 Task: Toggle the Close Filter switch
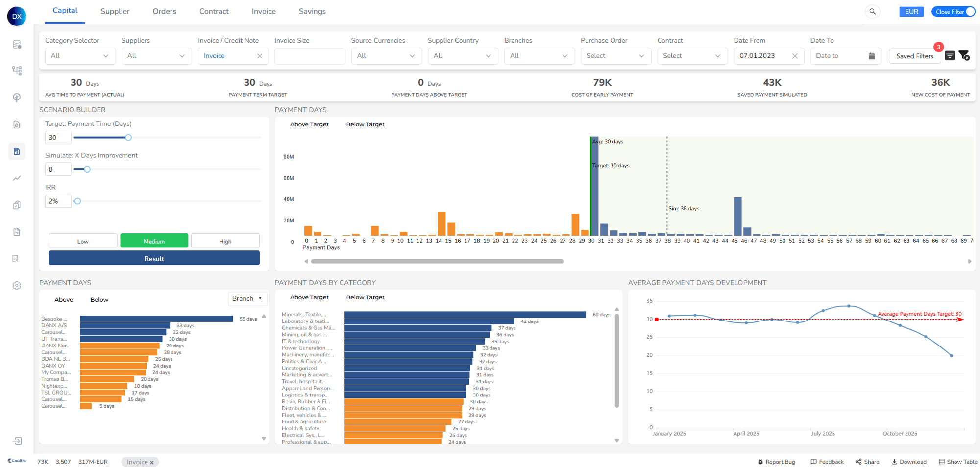click(x=969, y=12)
